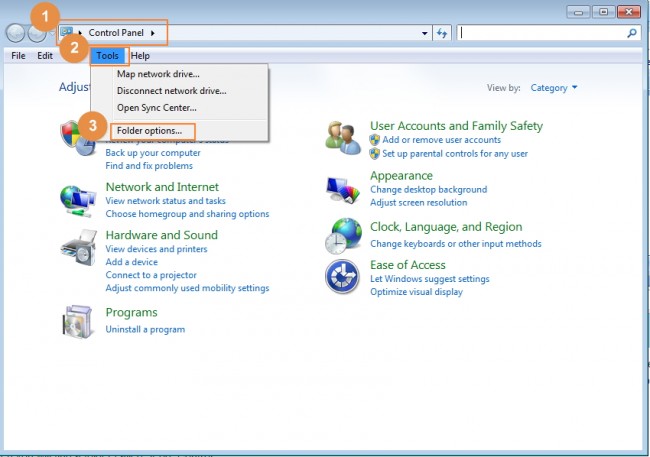Click Optimize visual display link
The image size is (650, 457).
(x=416, y=292)
